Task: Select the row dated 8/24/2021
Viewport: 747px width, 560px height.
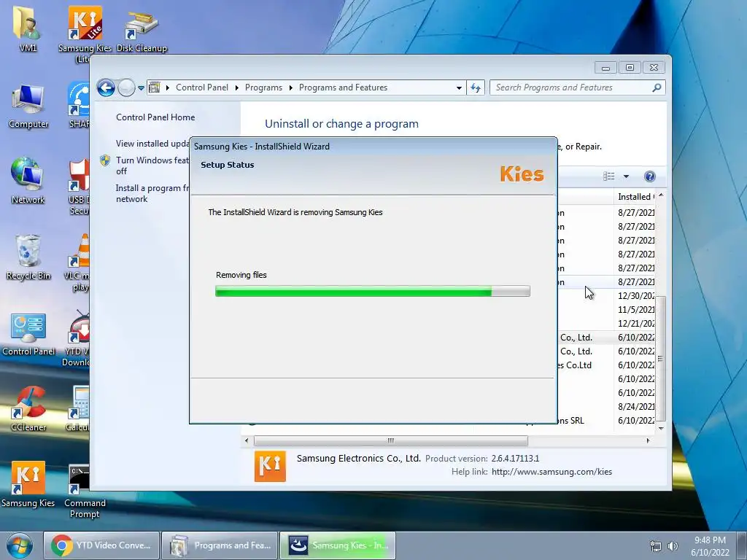Action: tap(606, 407)
